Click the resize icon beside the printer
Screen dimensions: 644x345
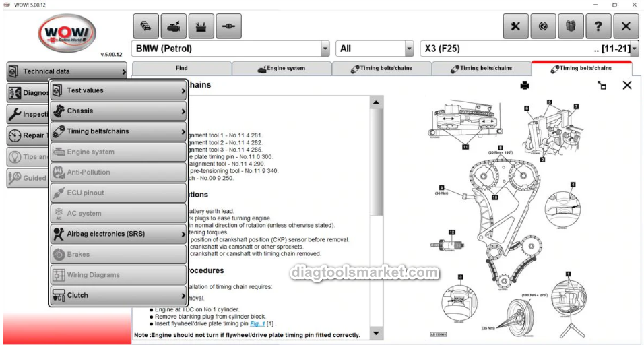602,85
